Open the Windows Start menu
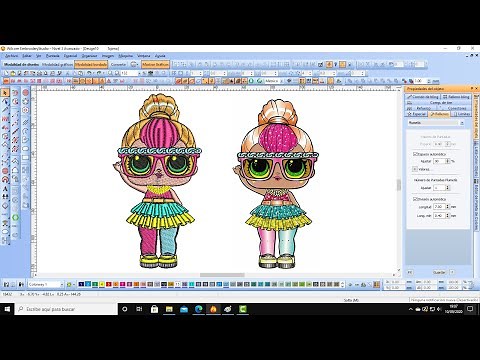 point(7,309)
